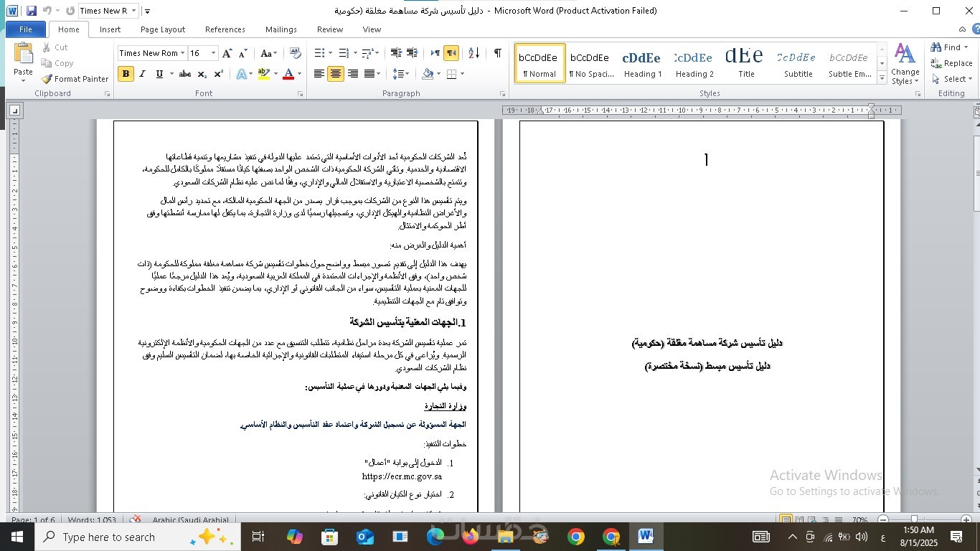
Task: Open the Font dialog launcher
Action: pyautogui.click(x=302, y=94)
